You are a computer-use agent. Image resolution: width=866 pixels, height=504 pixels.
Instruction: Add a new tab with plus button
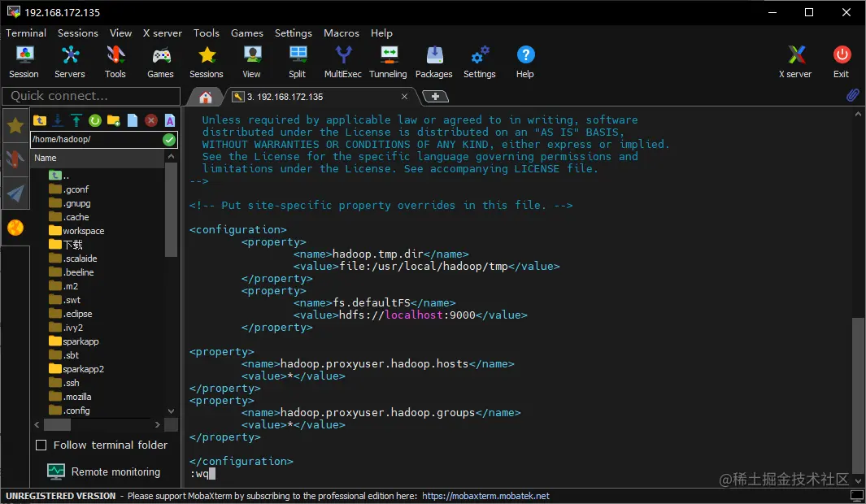pyautogui.click(x=435, y=98)
